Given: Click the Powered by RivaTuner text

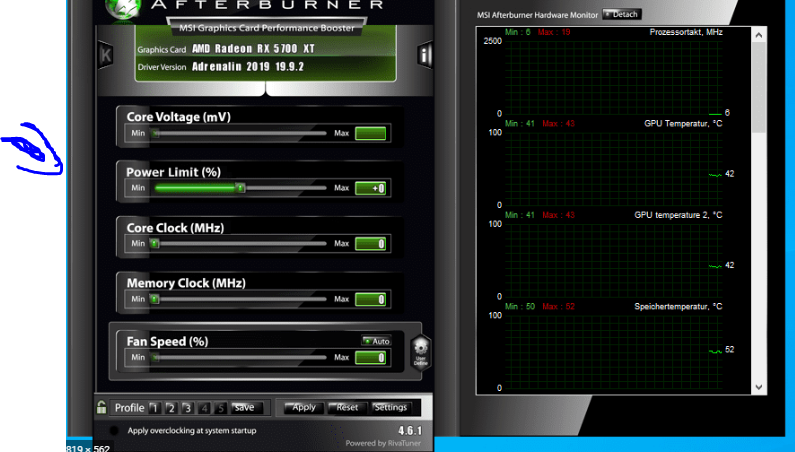Looking at the screenshot, I should pyautogui.click(x=383, y=443).
